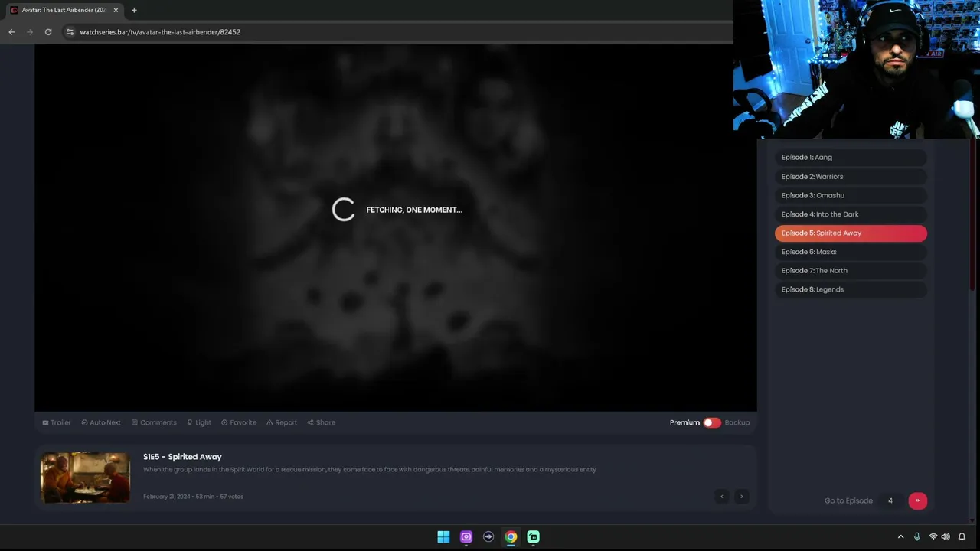This screenshot has width=980, height=551.
Task: Open the notifications bell
Action: click(x=962, y=536)
